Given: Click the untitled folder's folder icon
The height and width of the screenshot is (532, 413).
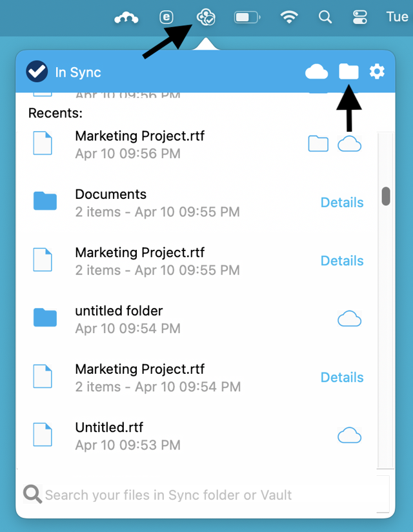Looking at the screenshot, I should (x=45, y=318).
